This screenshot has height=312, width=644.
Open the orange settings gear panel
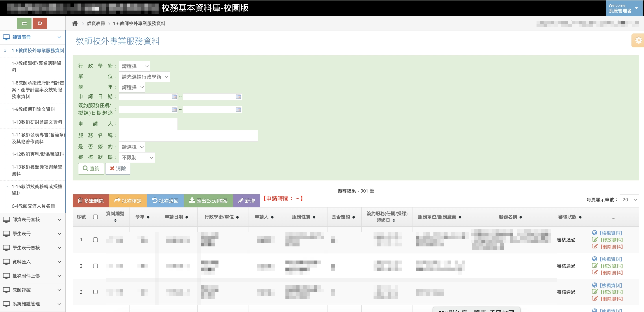coord(638,40)
